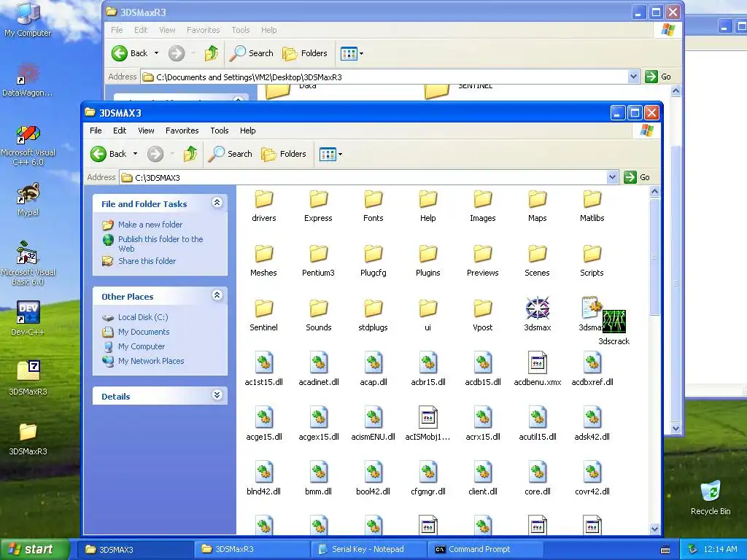The width and height of the screenshot is (747, 560).
Task: Select the Plugins folder
Action: pyautogui.click(x=427, y=260)
